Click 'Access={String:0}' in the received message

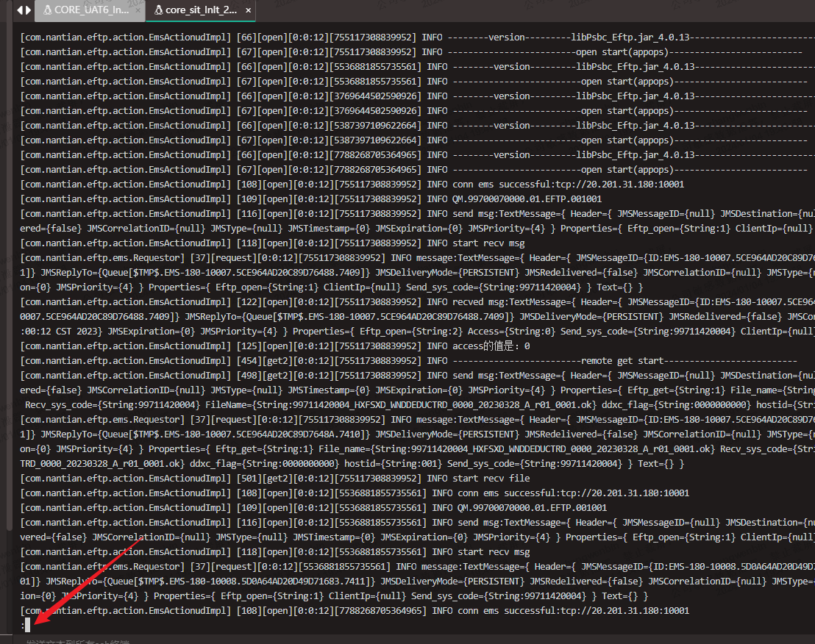tap(512, 332)
